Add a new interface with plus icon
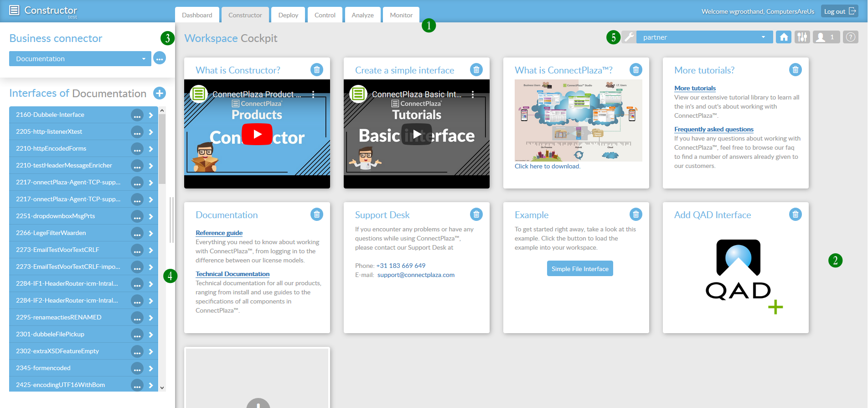This screenshot has height=408, width=868. coord(160,94)
